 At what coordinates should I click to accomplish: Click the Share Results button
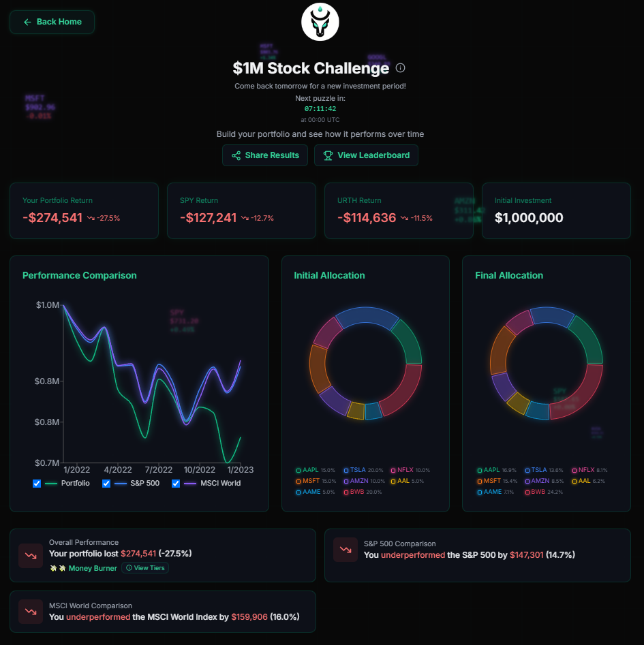click(x=265, y=155)
